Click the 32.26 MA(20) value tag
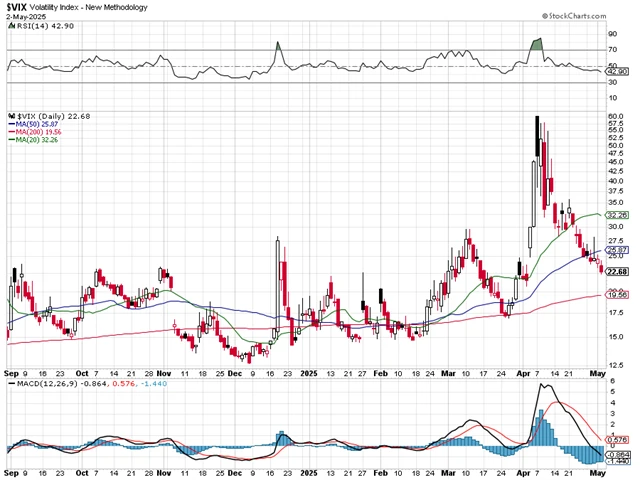This screenshot has width=640, height=480. pyautogui.click(x=618, y=215)
